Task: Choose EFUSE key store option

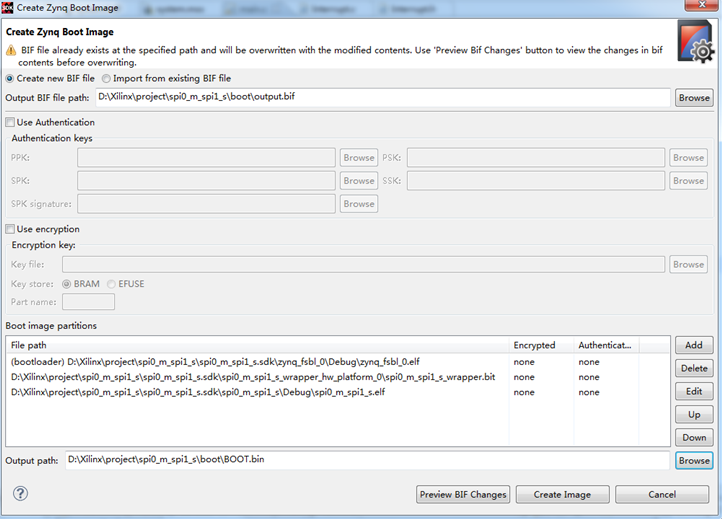Action: (111, 284)
